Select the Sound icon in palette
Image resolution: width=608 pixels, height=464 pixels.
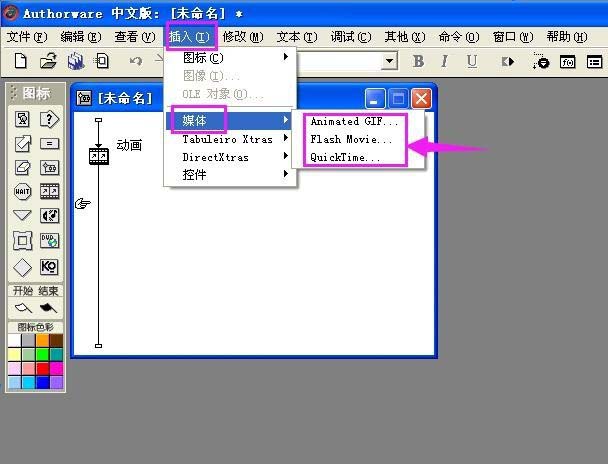coord(50,216)
